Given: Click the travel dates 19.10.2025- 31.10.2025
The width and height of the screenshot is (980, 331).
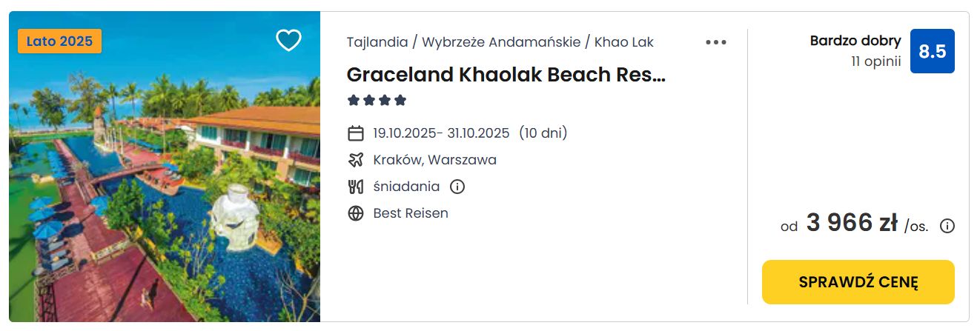Looking at the screenshot, I should pyautogui.click(x=441, y=133).
